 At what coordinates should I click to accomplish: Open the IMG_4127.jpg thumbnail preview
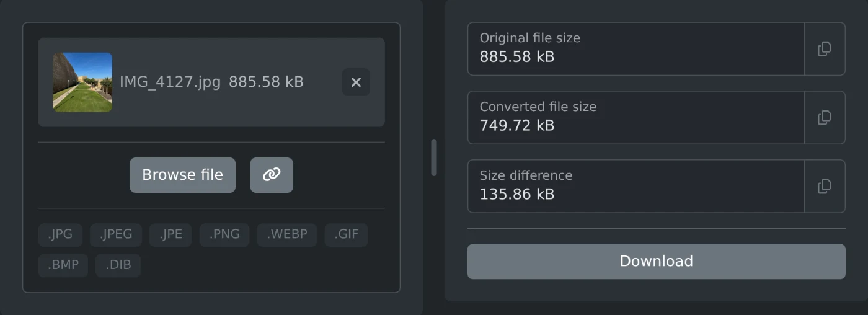pos(82,82)
